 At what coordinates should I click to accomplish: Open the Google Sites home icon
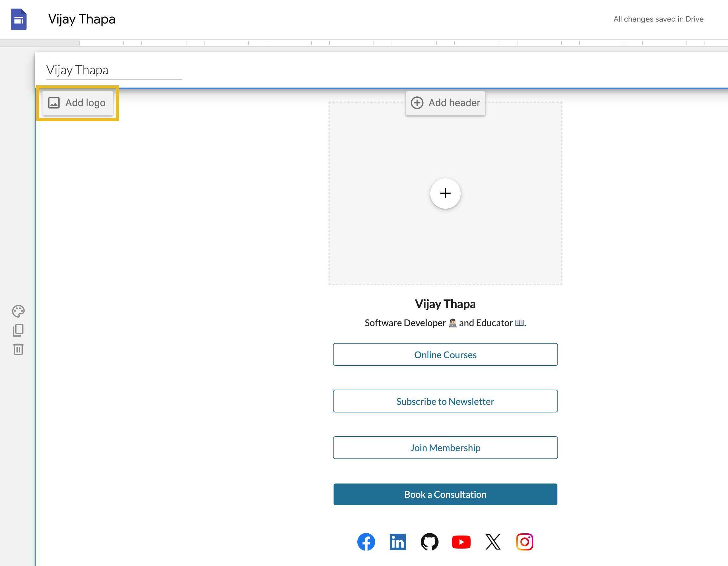click(x=19, y=19)
